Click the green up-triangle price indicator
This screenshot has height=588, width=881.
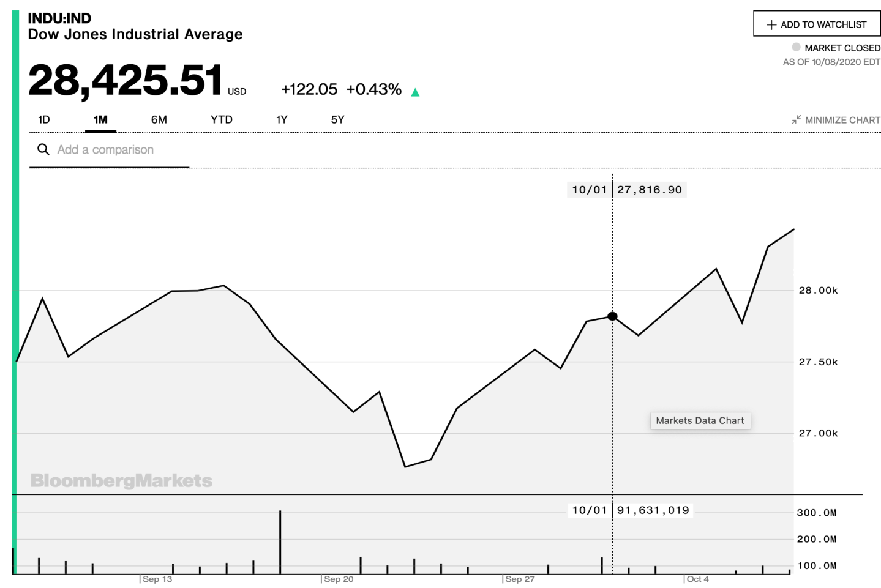pyautogui.click(x=415, y=92)
